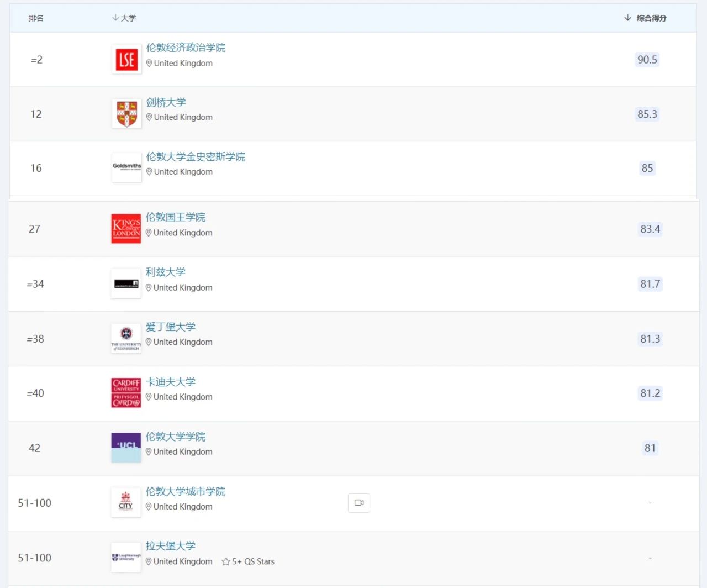Click the =2 rank cell
Viewport: 707px width, 588px height.
[x=36, y=60]
